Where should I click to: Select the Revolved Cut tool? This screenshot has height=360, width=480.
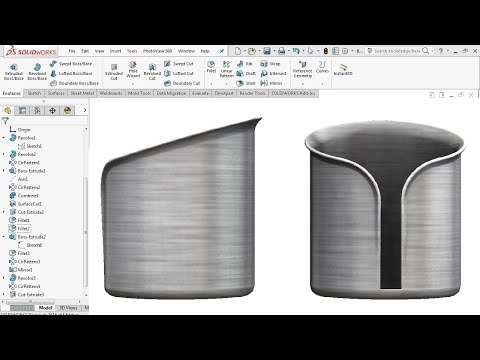pos(152,72)
